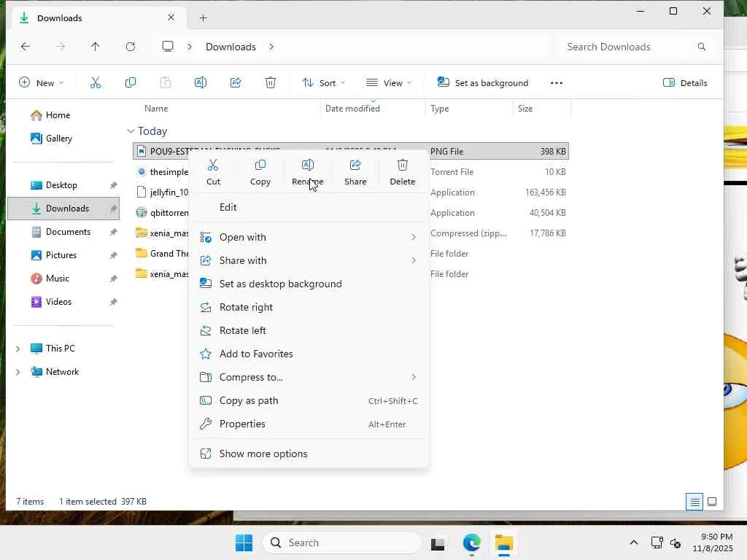This screenshot has height=560, width=747.
Task: Open Gallery in navigation pane
Action: tap(63, 139)
